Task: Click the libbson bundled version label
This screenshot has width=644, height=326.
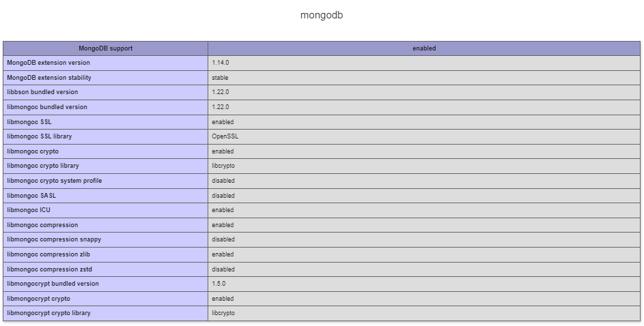Action: 42,92
